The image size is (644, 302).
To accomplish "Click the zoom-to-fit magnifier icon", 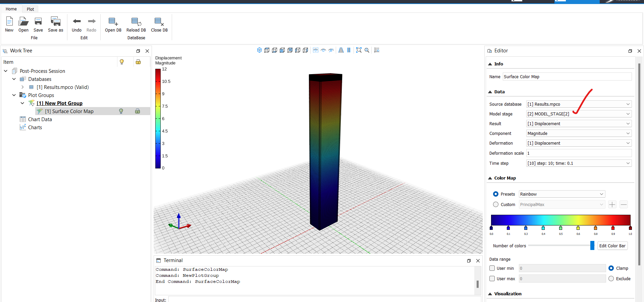I will pyautogui.click(x=359, y=50).
